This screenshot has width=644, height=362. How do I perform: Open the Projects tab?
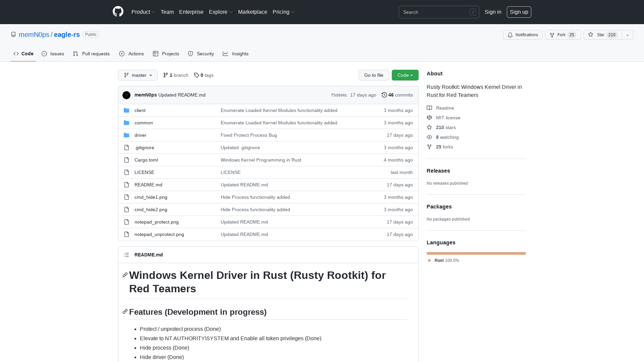click(x=166, y=54)
